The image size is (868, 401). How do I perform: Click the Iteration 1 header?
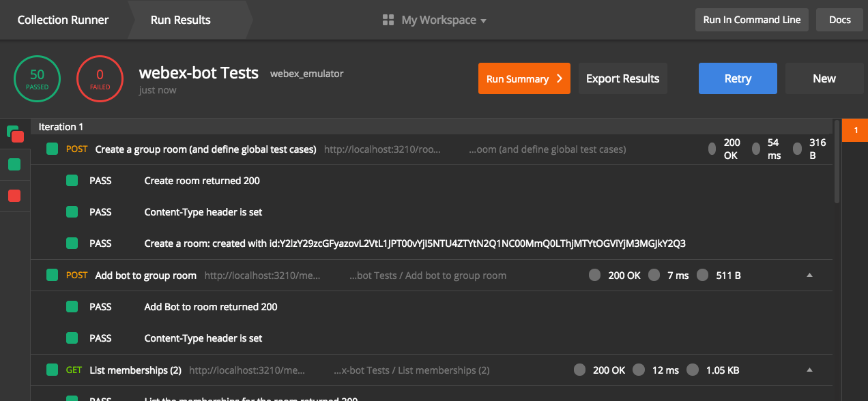point(431,126)
